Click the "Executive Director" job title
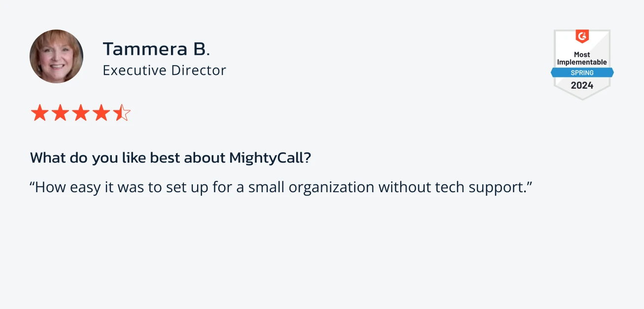 point(165,70)
